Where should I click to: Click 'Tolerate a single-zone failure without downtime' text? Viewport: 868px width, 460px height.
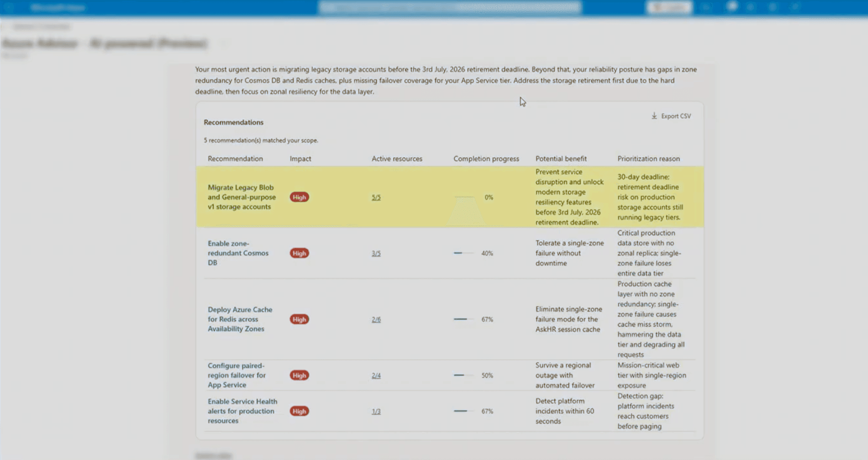pyautogui.click(x=569, y=253)
